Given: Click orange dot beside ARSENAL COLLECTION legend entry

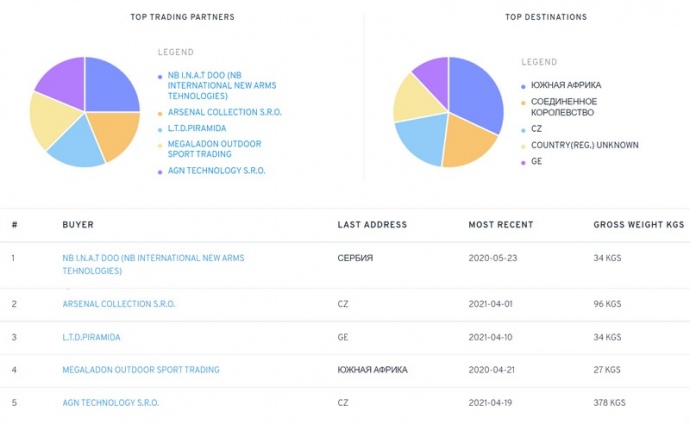Looking at the screenshot, I should click(x=160, y=112).
